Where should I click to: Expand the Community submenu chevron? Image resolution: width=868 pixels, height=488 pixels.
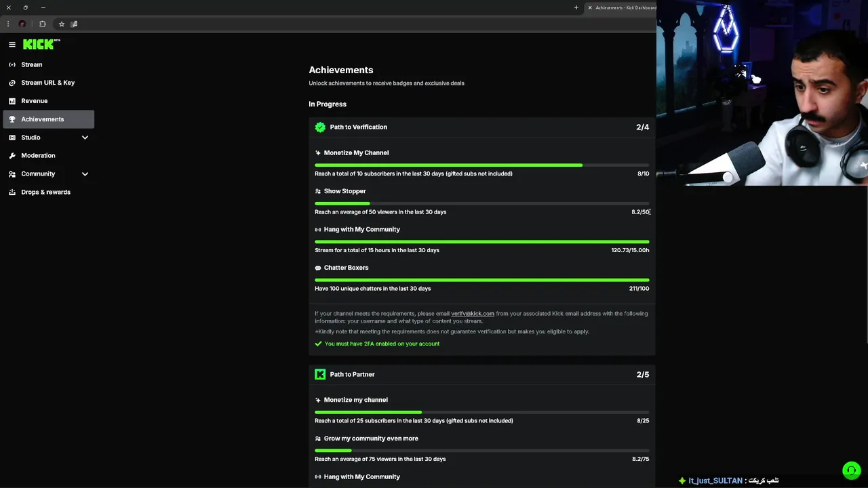(x=85, y=174)
